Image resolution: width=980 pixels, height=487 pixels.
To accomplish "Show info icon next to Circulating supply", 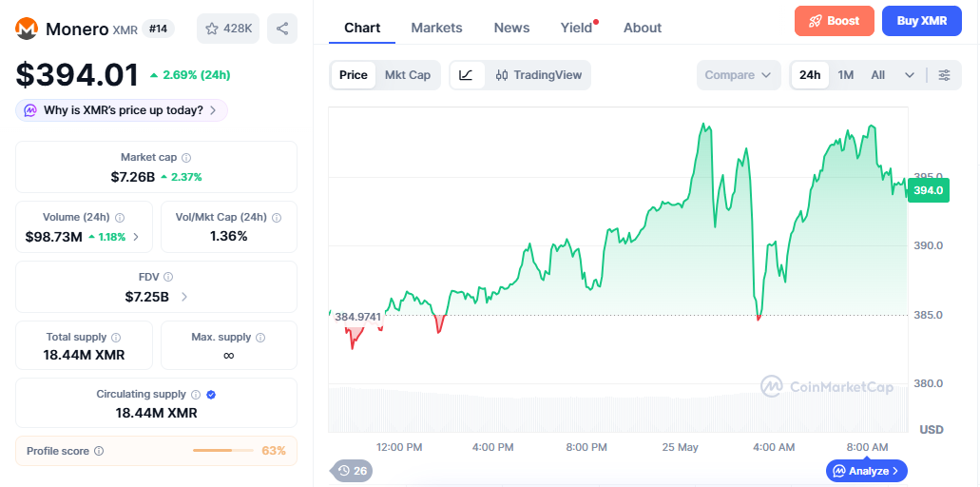I will 196,395.
